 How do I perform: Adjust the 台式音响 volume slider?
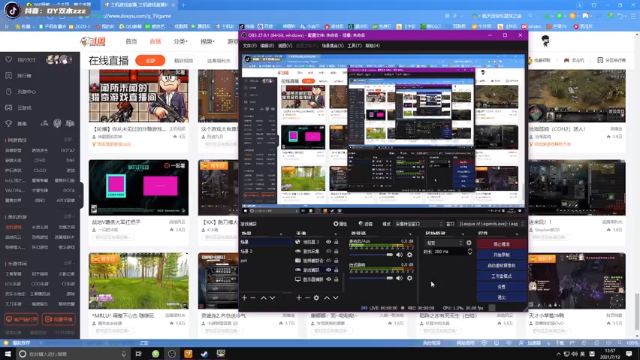click(x=371, y=278)
